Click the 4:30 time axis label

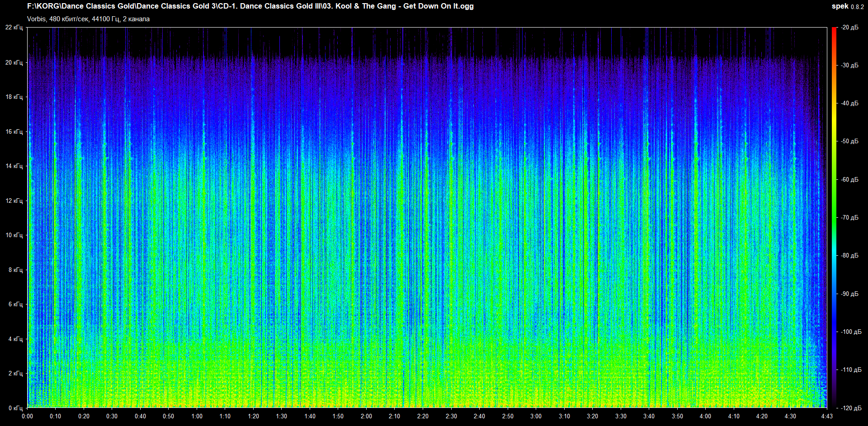790,416
